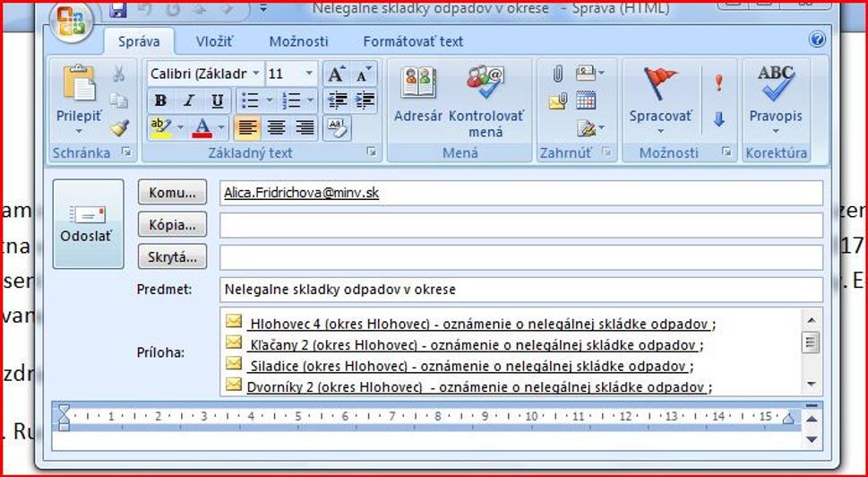
Task: Increase the paragraph indent
Action: pos(365,100)
